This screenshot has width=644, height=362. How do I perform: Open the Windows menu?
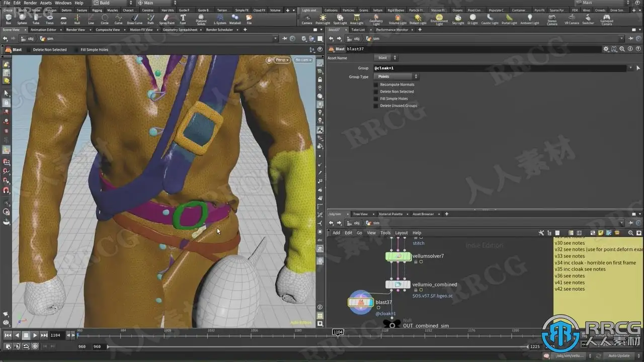coord(63,3)
